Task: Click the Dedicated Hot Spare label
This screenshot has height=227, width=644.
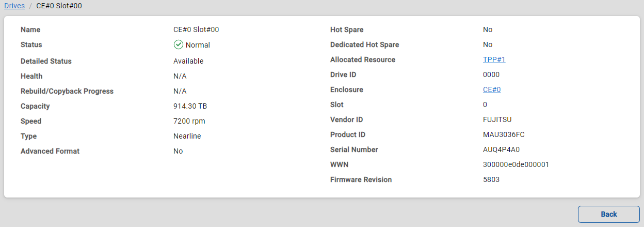Action: [x=364, y=44]
